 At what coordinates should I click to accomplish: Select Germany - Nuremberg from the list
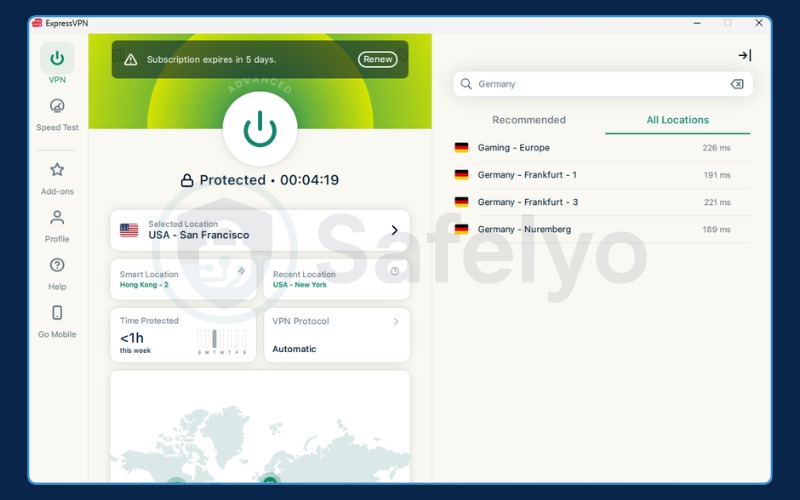[x=524, y=229]
